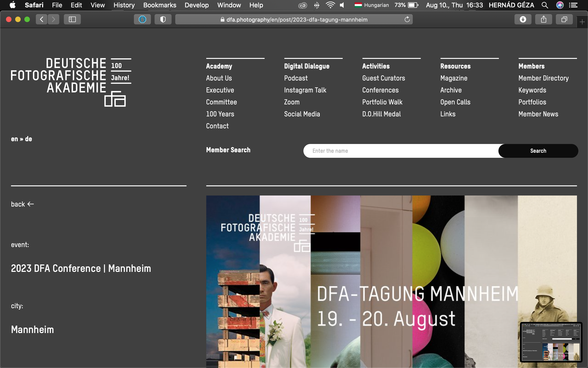Open the Committee link
Screen dimensions: 588x368
[x=221, y=102]
